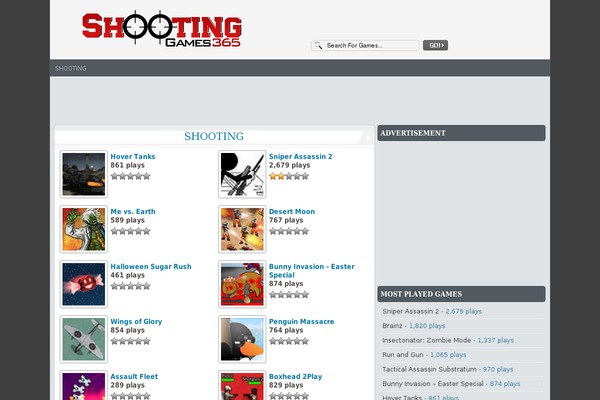600x400 pixels.
Task: Open the SHOOTING menu in nav bar
Action: click(x=70, y=68)
